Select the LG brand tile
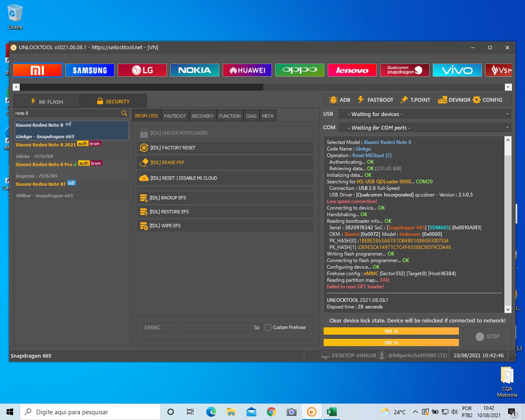This screenshot has height=420, width=525. (x=142, y=70)
